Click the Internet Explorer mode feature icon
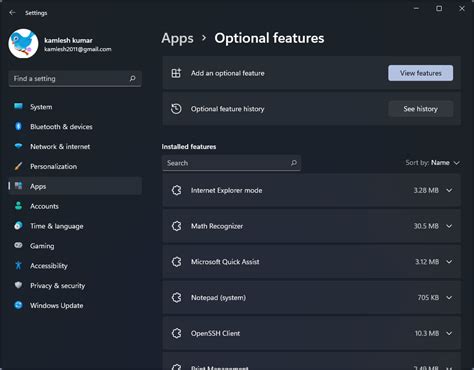Screen dimensions: 474x370 [176, 190]
